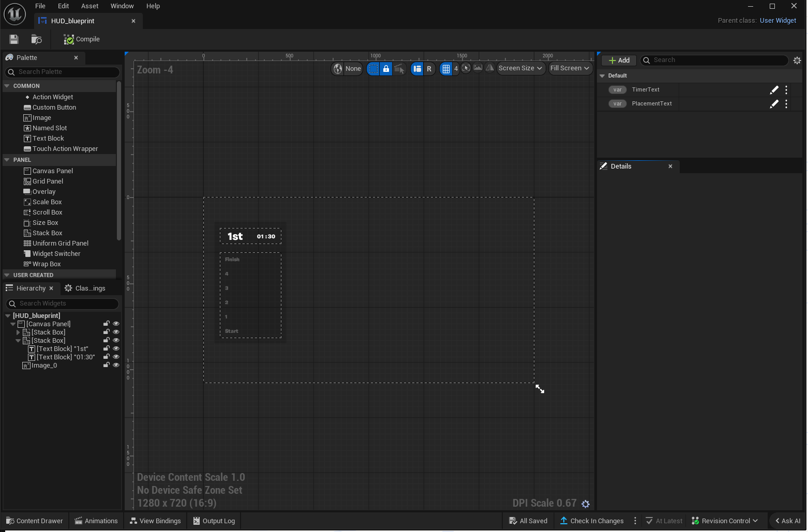Open the Fill Screen dropdown
Screen dimensions: 808x532
tap(570, 68)
